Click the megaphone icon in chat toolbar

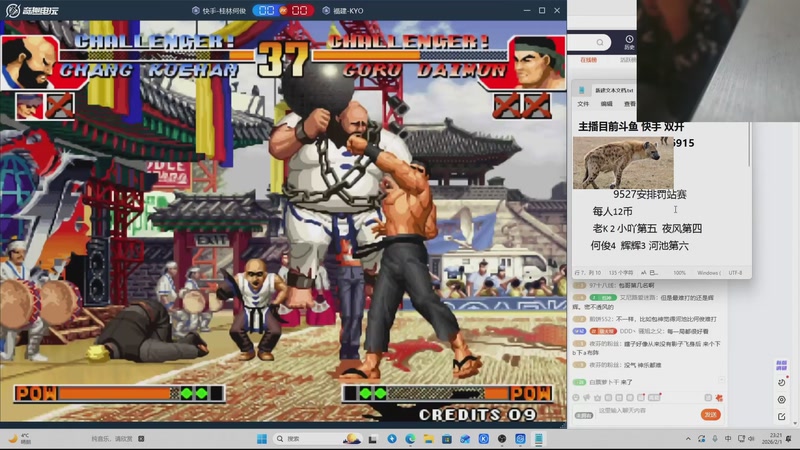[587, 398]
